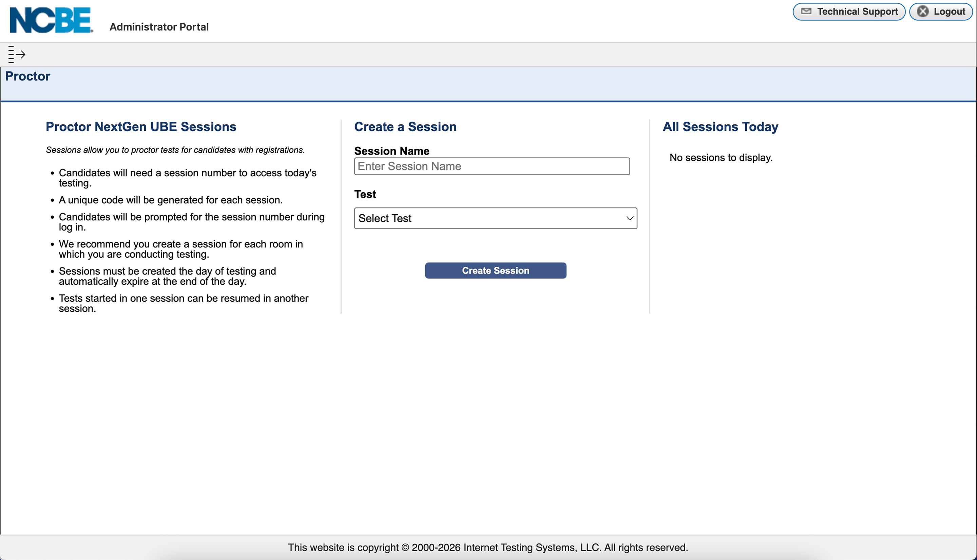Click the 'Proctor NextGen UBE Sessions' heading
Viewport: 977px width, 560px height.
141,126
